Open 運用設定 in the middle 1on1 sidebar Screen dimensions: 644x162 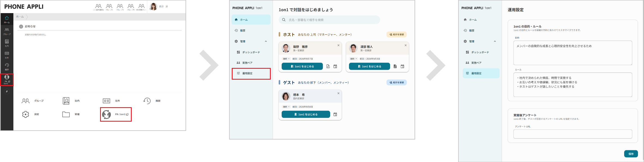pos(251,73)
